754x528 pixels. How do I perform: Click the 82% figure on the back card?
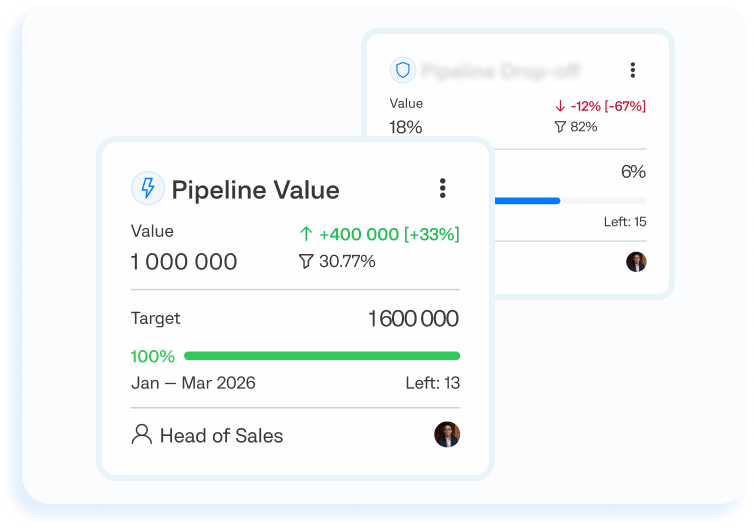pyautogui.click(x=584, y=127)
